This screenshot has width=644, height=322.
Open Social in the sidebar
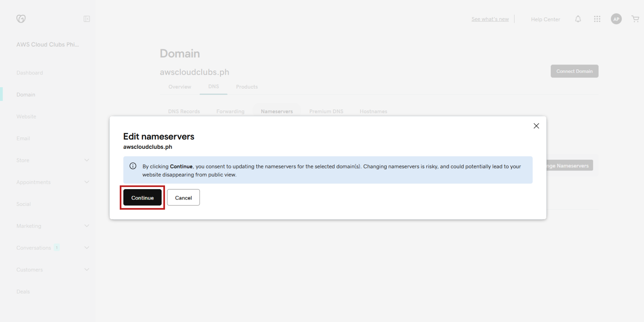[x=23, y=204]
